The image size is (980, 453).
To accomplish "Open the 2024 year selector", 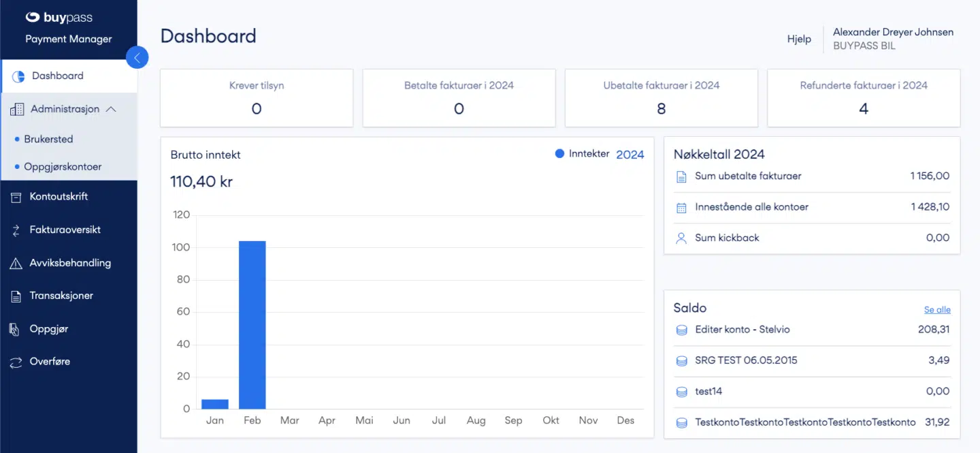I will (630, 155).
